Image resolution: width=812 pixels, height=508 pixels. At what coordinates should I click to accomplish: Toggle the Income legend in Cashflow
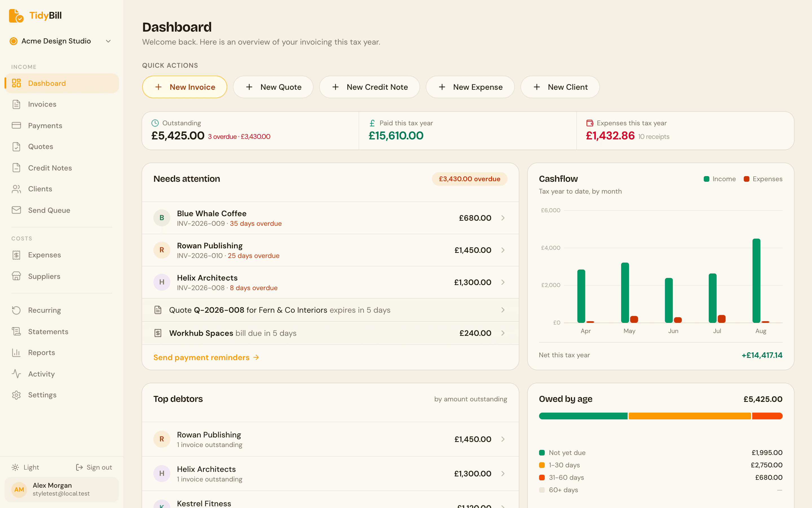click(x=720, y=179)
